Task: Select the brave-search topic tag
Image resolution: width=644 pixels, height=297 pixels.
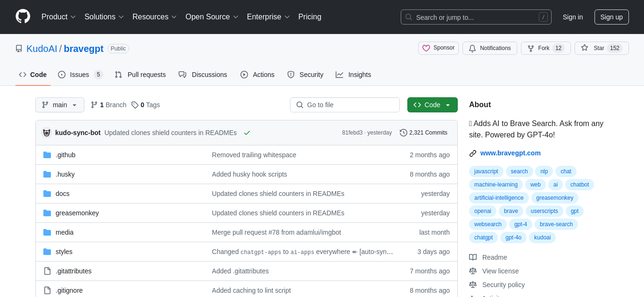Action: [556, 224]
